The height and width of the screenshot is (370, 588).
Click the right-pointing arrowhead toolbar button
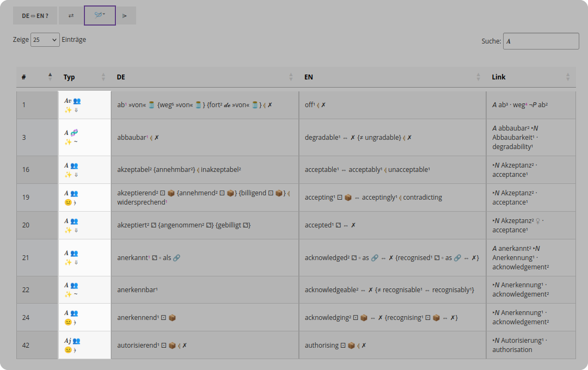(x=125, y=16)
